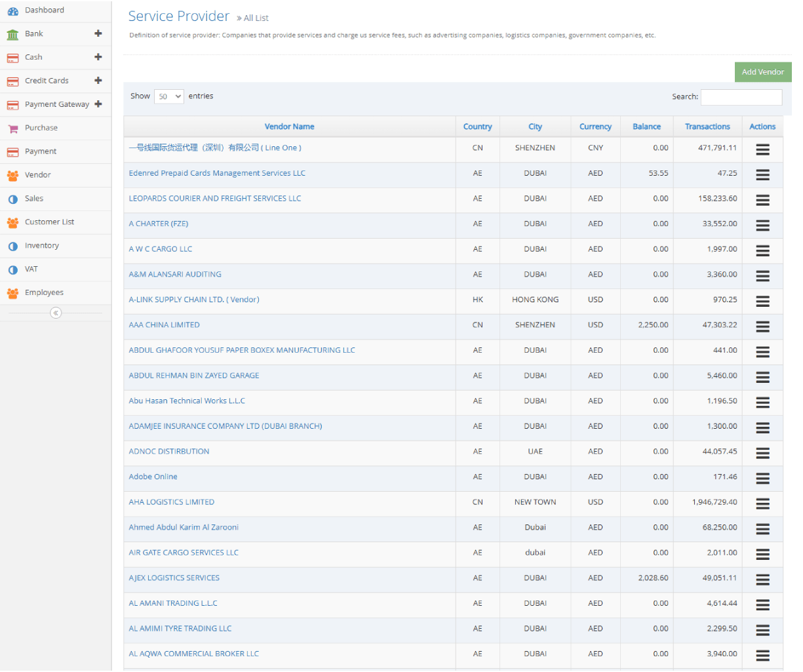803x672 pixels.
Task: Click the green Add Vendor button
Action: (763, 72)
